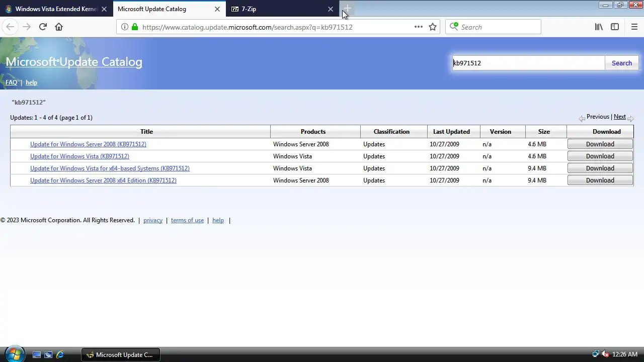
Task: Download Update for Windows Vista (KB971512)
Action: click(600, 156)
